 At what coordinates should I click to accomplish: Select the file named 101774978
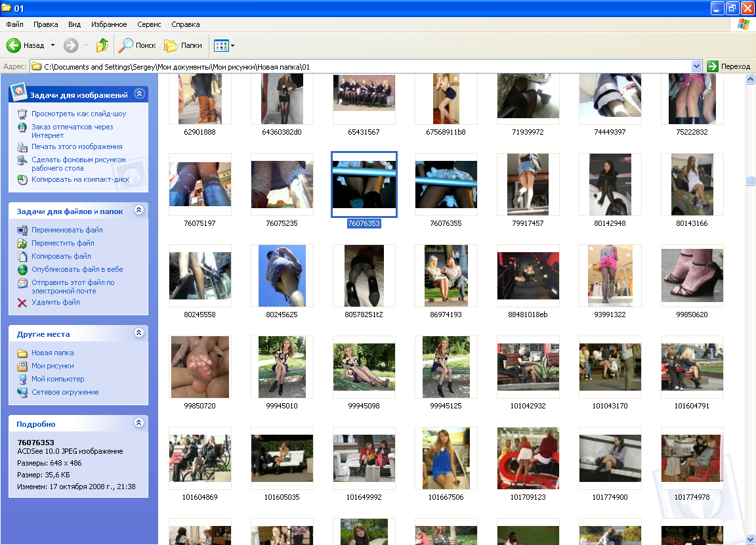tap(692, 464)
